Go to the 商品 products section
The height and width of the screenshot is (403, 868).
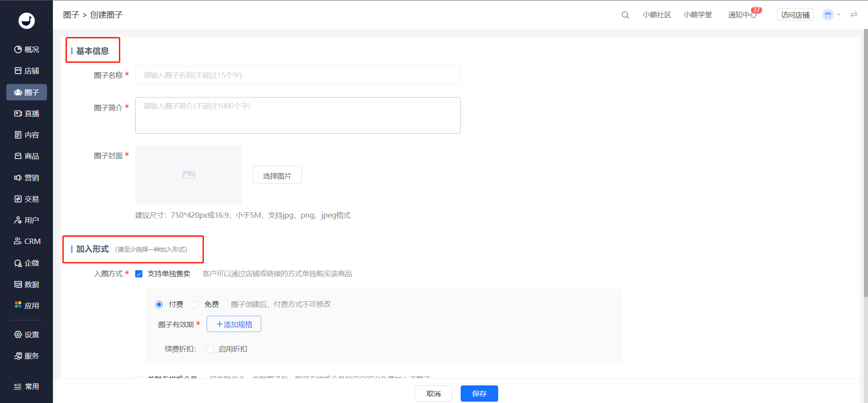click(x=27, y=156)
